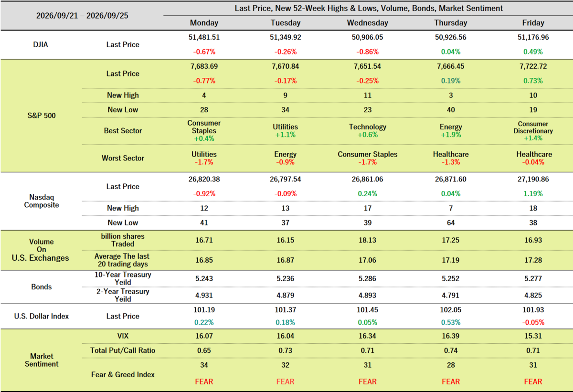Click the date range 2026/09/21 – 2026/09/25
This screenshot has width=573, height=392.
pyautogui.click(x=82, y=15)
